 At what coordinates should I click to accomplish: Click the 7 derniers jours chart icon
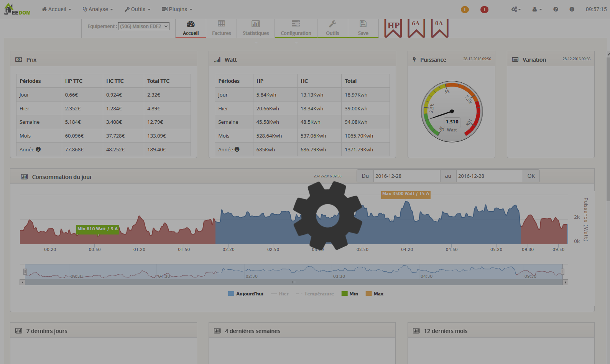click(x=18, y=331)
